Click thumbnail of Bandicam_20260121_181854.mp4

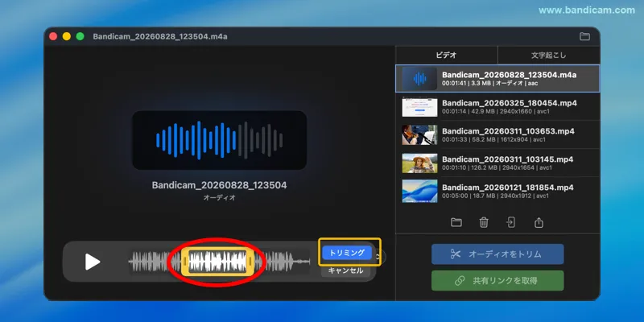[419, 191]
